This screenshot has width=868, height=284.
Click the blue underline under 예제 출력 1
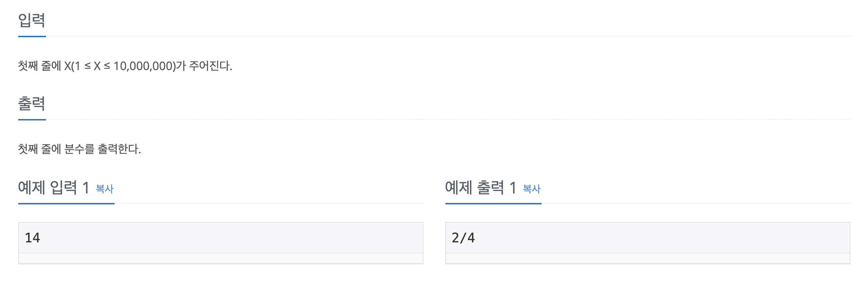click(x=493, y=203)
